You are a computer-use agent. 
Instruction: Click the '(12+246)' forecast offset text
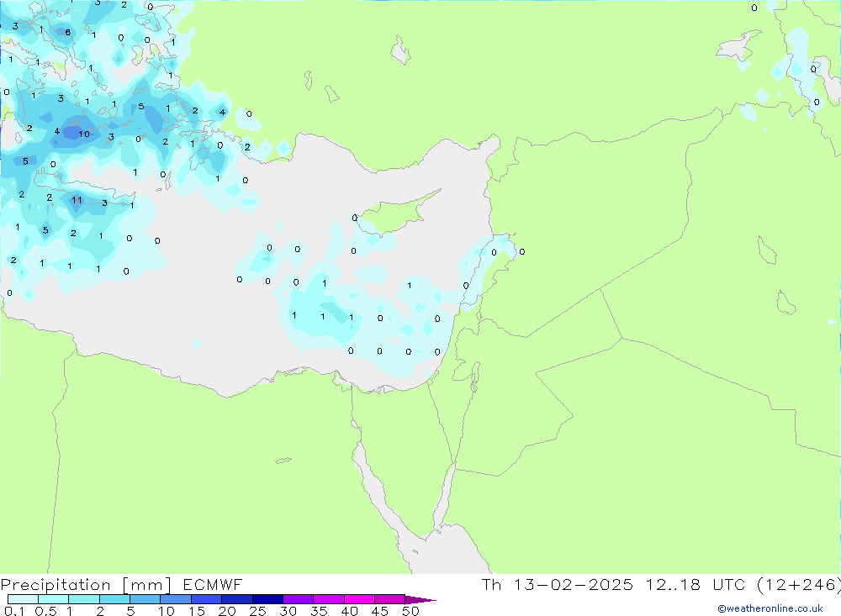click(799, 585)
